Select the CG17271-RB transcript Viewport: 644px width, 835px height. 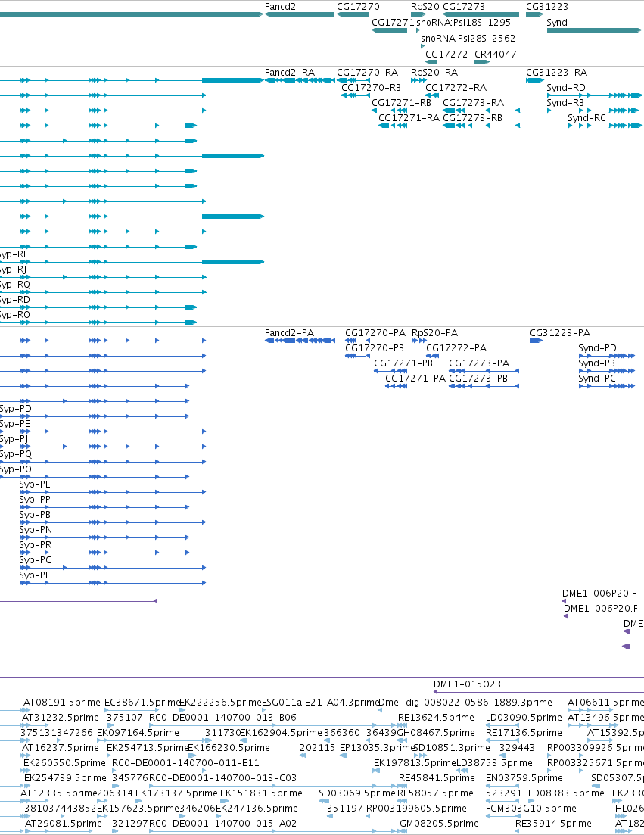389,111
